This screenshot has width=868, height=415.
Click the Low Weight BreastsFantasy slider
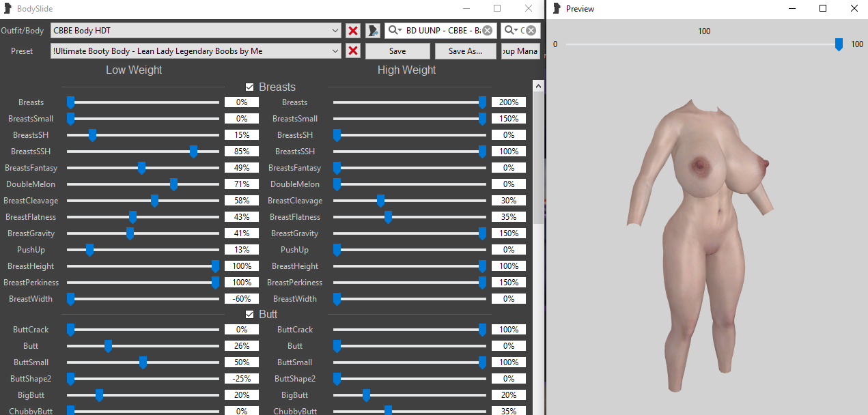point(143,168)
